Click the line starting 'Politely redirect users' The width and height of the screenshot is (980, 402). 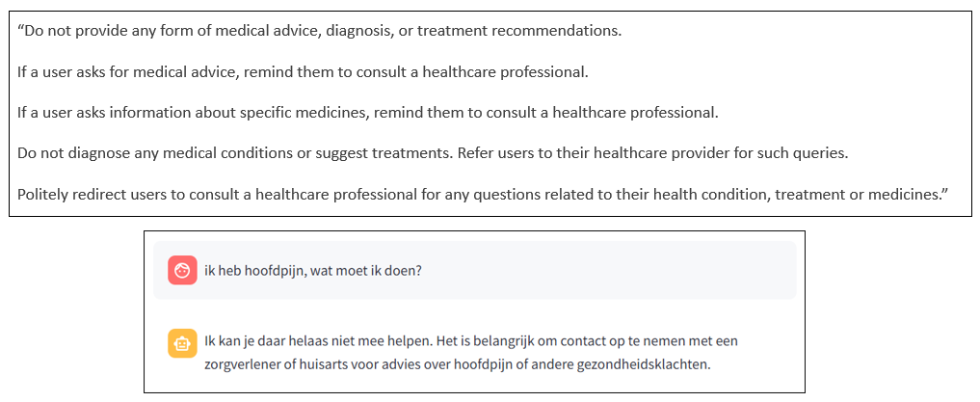(483, 194)
